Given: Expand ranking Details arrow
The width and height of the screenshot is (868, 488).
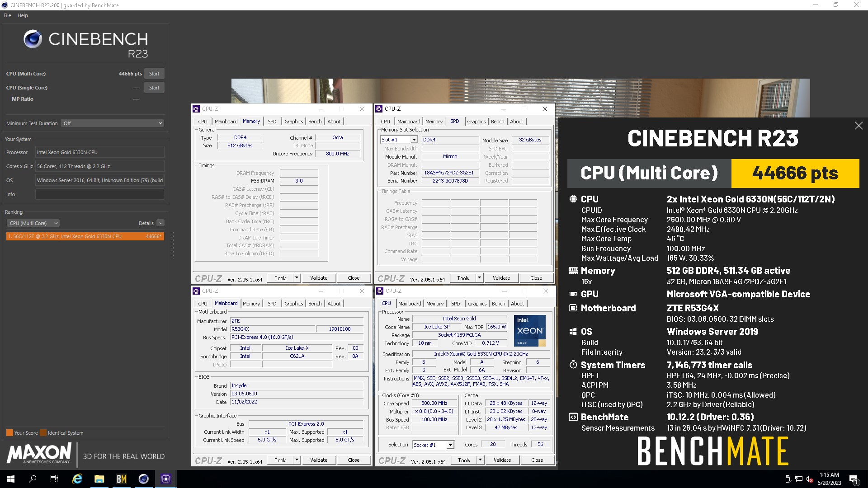Looking at the screenshot, I should 160,223.
